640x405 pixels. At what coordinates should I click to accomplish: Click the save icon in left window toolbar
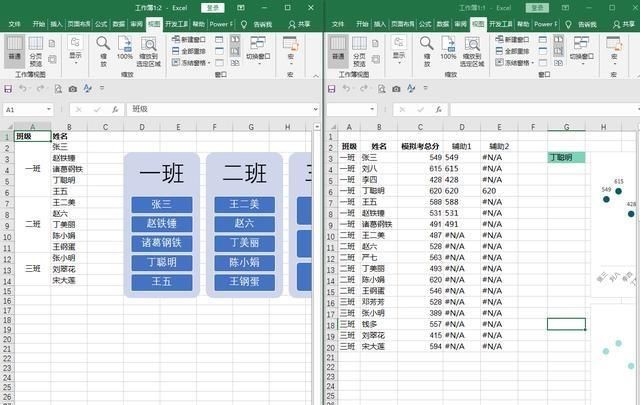coord(8,89)
